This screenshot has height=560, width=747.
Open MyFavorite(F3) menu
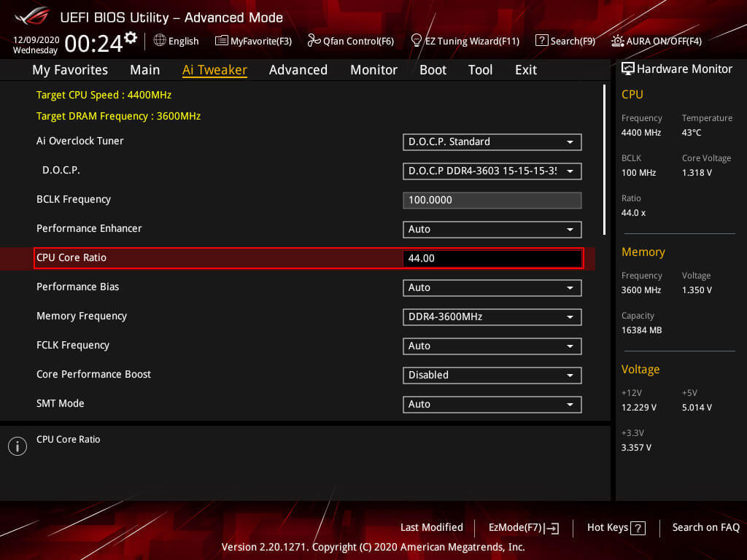coord(253,41)
